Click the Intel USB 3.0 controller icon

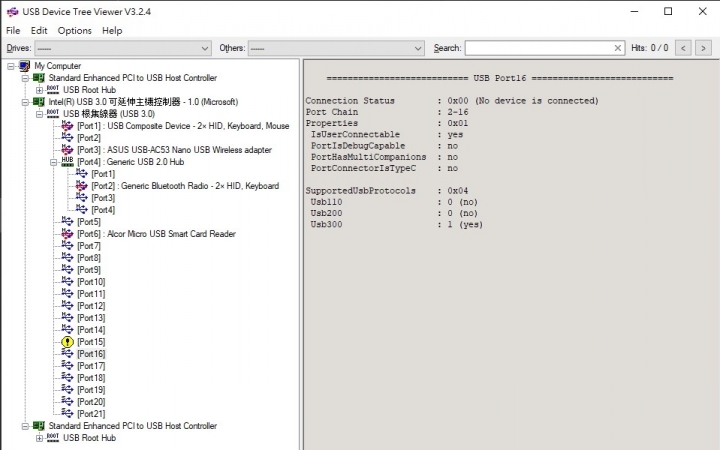coord(39,102)
